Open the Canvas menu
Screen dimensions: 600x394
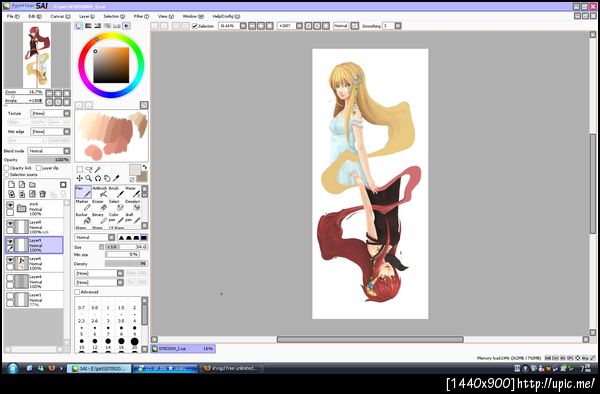tap(60, 16)
